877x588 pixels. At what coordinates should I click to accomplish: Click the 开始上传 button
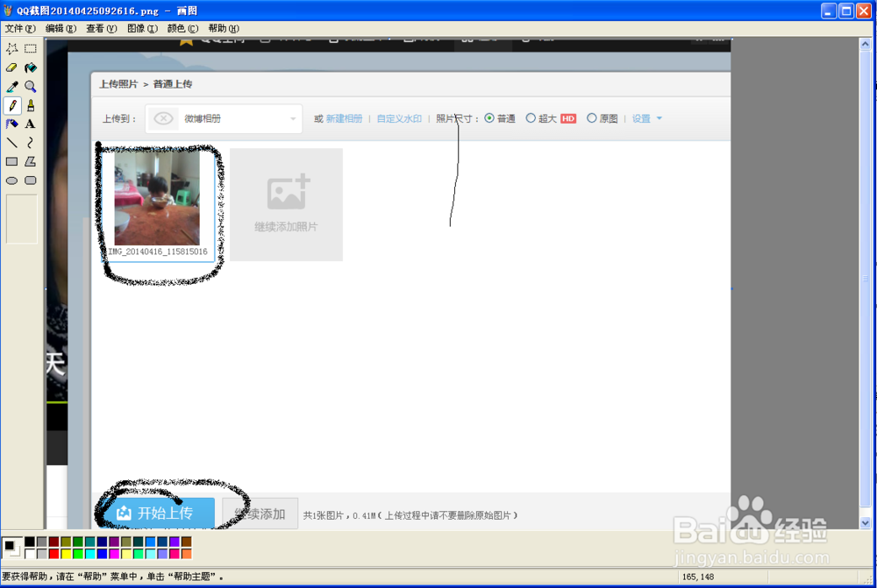pyautogui.click(x=157, y=514)
